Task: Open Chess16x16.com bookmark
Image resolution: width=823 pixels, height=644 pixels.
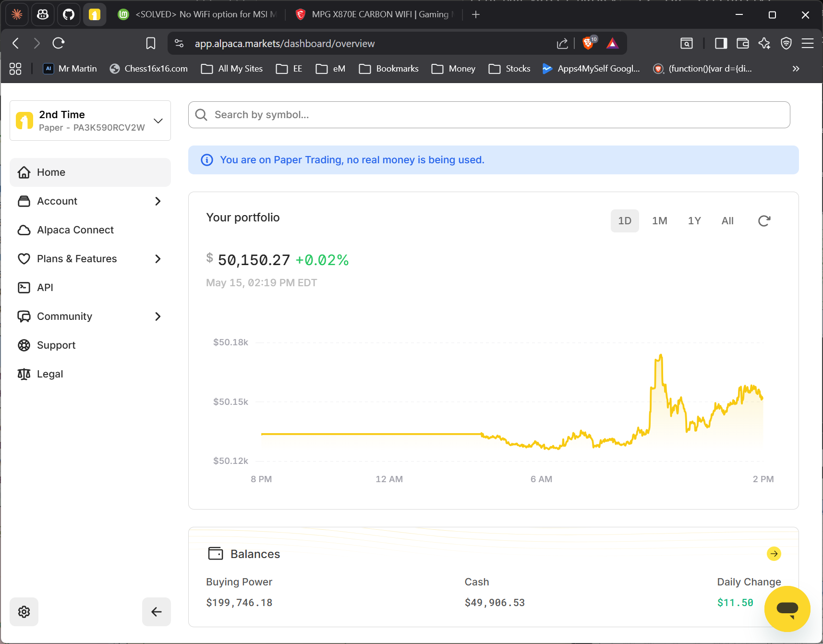Action: coord(148,69)
